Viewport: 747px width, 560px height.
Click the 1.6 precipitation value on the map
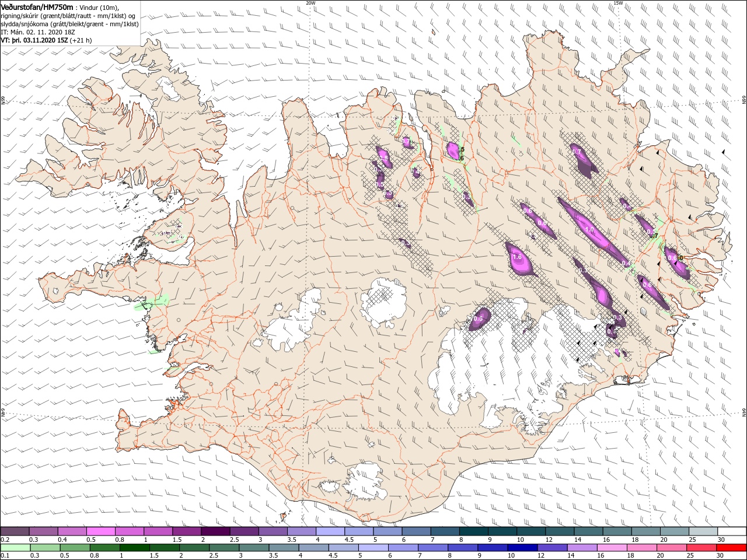[x=516, y=257]
